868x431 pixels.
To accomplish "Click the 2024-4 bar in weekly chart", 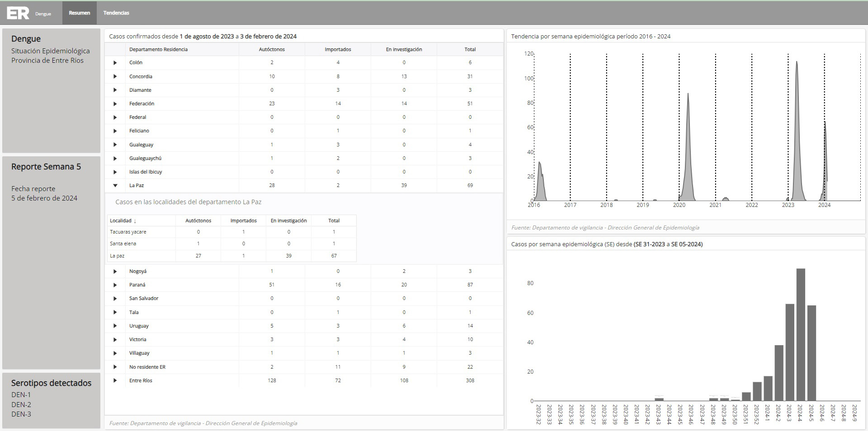I will click(801, 334).
